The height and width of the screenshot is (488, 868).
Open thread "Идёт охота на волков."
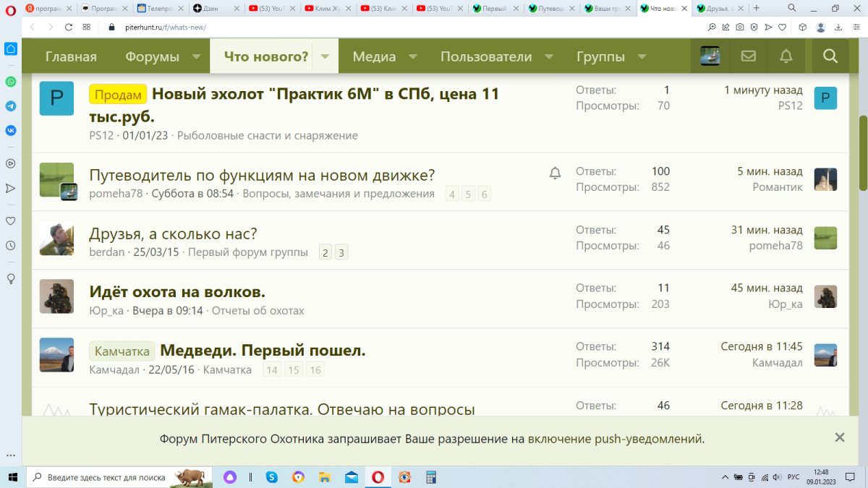click(177, 292)
